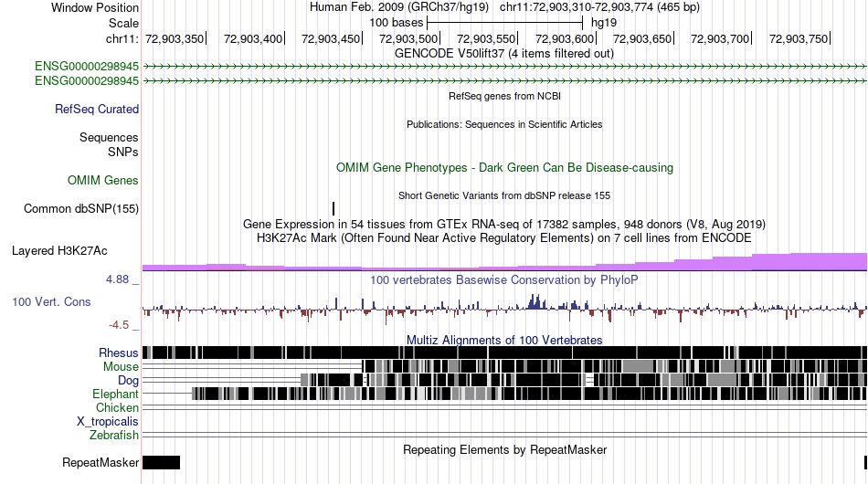Viewport: 868px width, 484px height.
Task: Click 100 vertebrates Basewise Conservation title
Action: 504,279
